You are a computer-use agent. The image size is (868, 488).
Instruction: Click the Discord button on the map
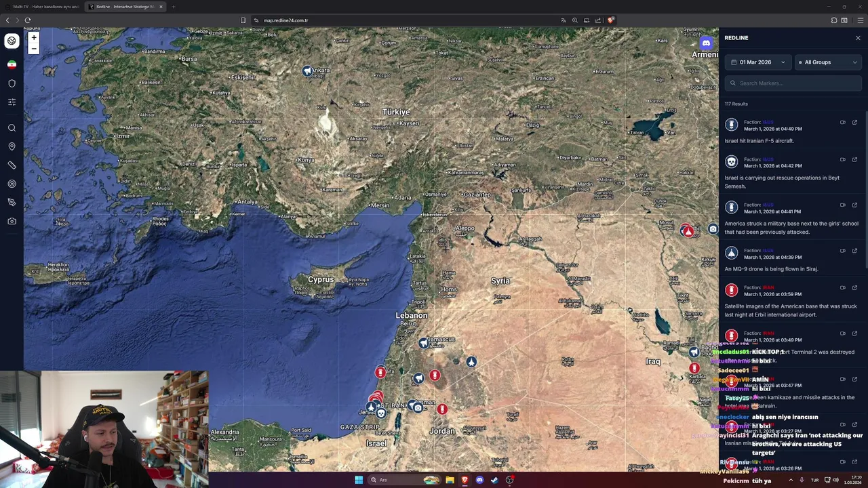coord(706,43)
